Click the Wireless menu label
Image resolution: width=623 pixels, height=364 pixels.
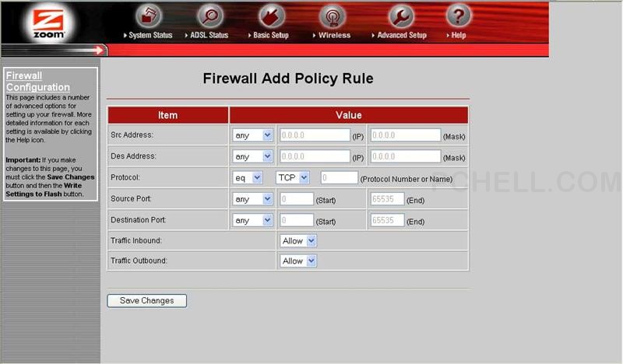pos(334,36)
